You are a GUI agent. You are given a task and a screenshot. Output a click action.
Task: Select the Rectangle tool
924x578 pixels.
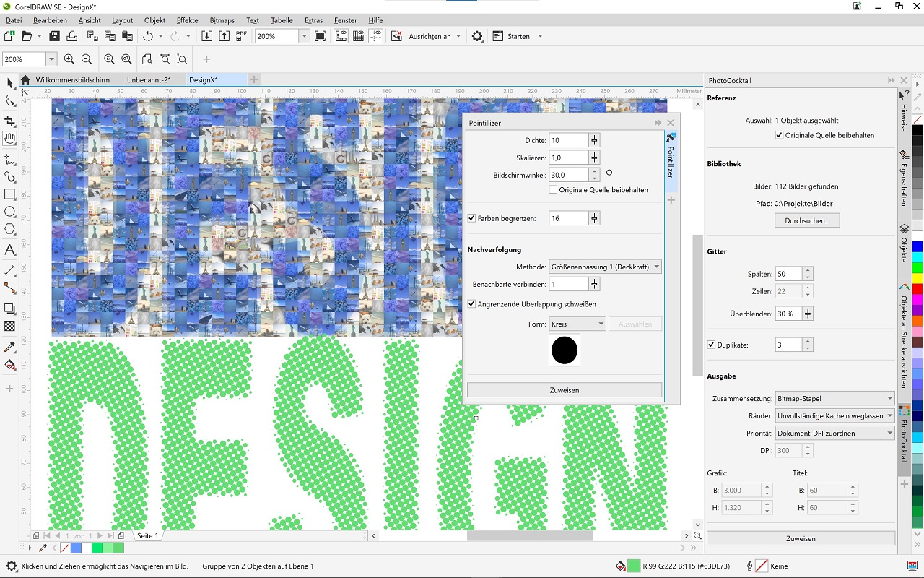click(x=10, y=194)
